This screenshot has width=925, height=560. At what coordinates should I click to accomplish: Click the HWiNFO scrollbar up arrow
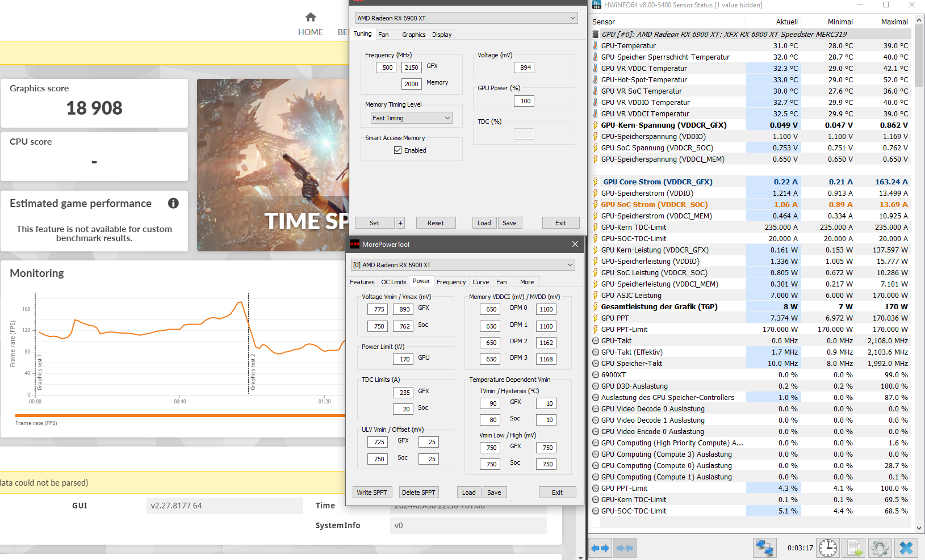(920, 20)
